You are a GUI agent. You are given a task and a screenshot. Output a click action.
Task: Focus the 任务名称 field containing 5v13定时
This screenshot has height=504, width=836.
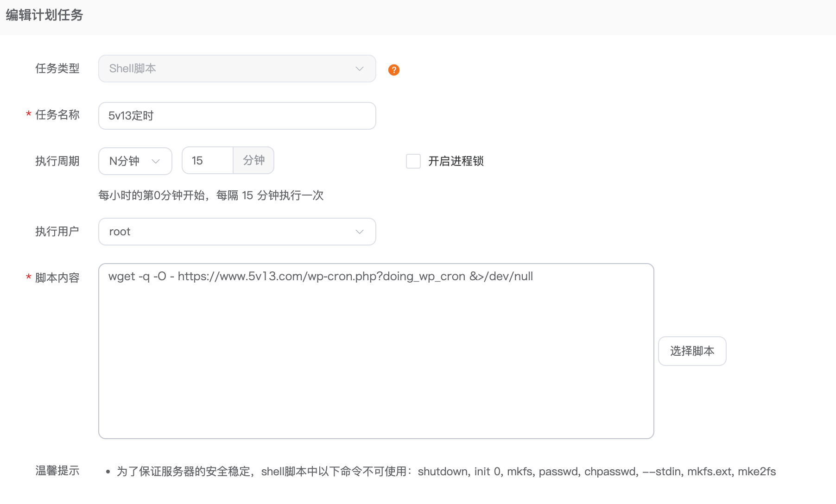(x=236, y=116)
